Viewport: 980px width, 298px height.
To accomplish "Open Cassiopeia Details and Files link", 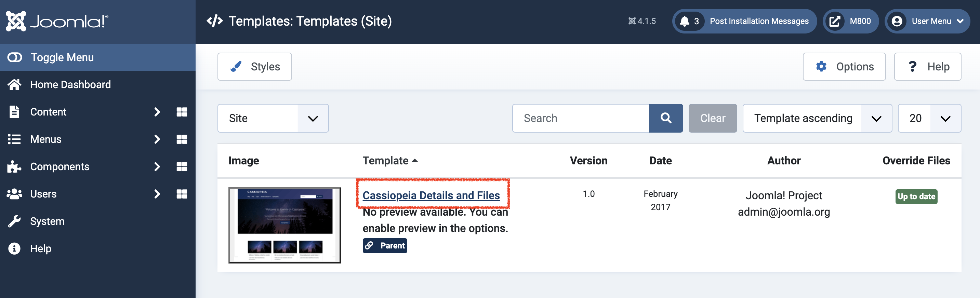I will pos(431,195).
